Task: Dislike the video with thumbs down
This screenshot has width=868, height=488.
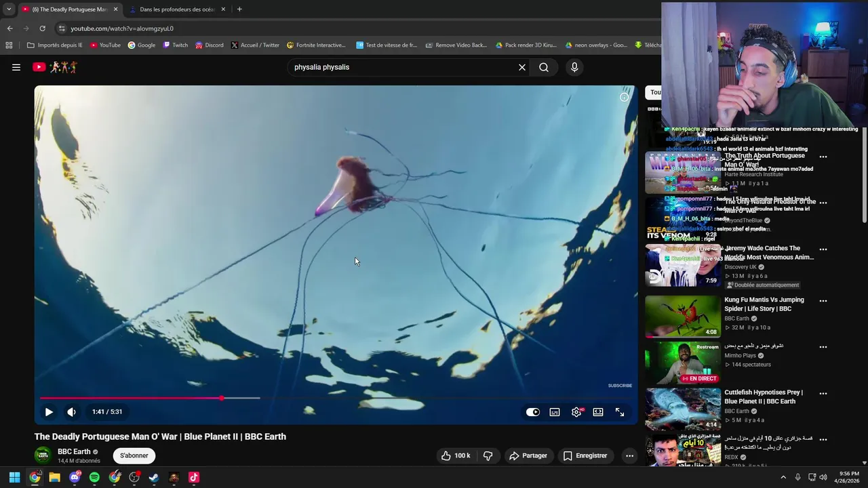Action: coord(488,455)
